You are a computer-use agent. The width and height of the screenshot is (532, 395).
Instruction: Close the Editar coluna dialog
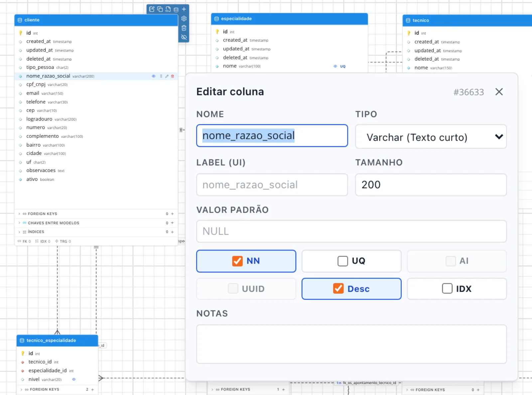(x=499, y=92)
